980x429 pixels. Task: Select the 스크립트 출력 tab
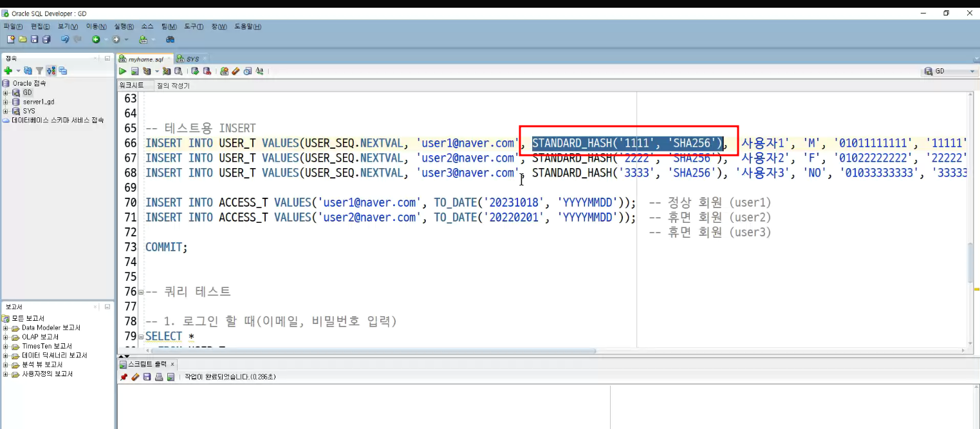[147, 364]
